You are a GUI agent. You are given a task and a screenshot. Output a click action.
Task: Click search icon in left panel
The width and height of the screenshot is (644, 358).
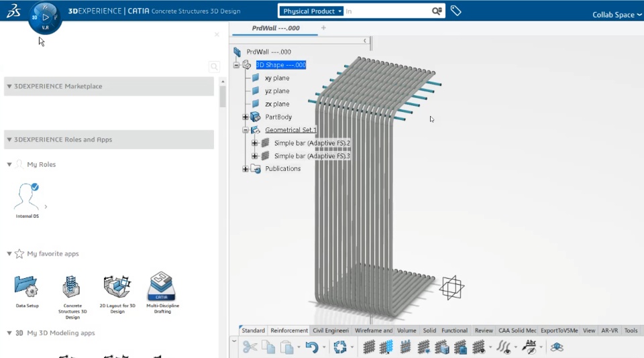(214, 66)
